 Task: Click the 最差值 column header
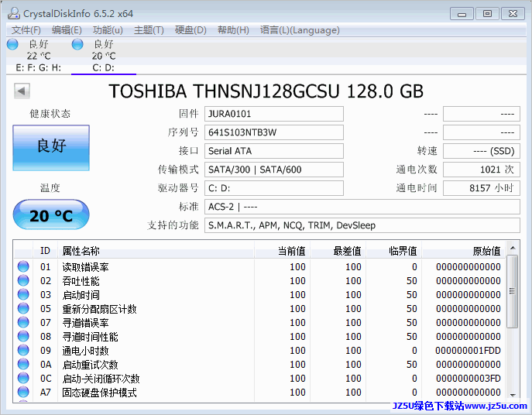point(338,251)
